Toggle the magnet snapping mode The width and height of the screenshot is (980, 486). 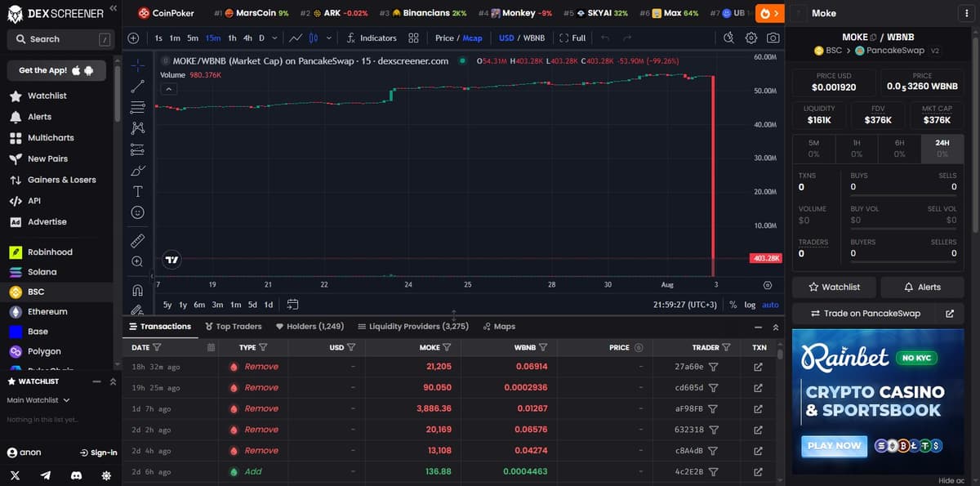pyautogui.click(x=138, y=290)
